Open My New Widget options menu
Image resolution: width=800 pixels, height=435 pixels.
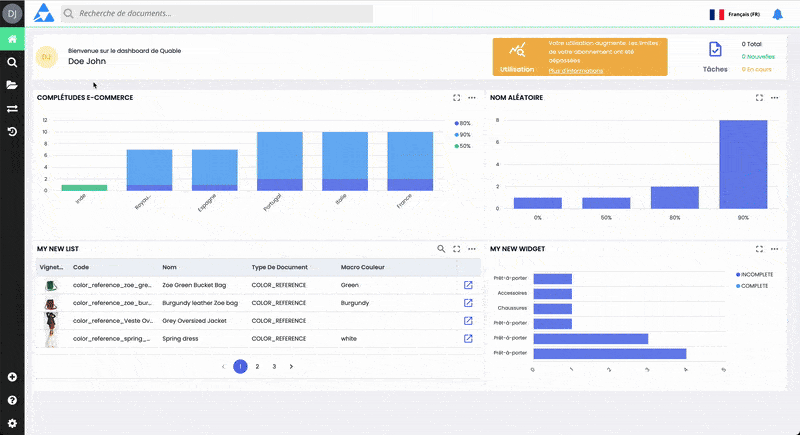click(774, 249)
